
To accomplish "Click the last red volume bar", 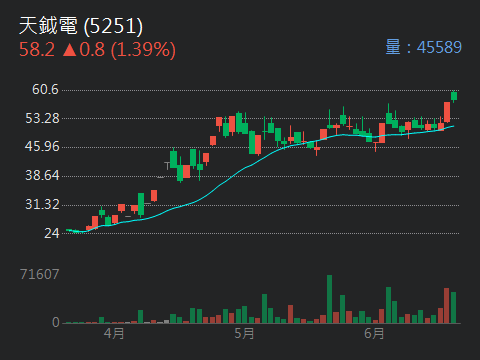I will 447,306.
